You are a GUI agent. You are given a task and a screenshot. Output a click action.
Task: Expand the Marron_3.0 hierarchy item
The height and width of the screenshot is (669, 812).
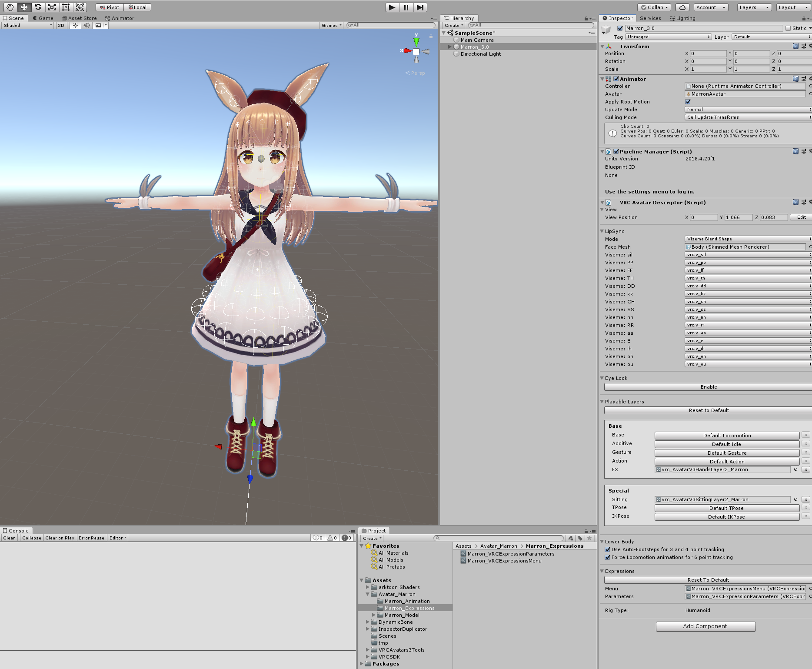[x=450, y=47]
